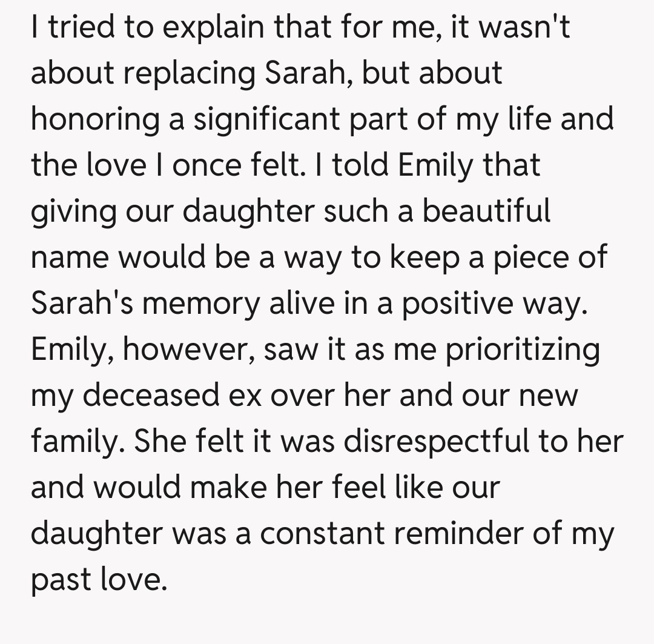Select the word 'beautiful'

pyautogui.click(x=487, y=211)
